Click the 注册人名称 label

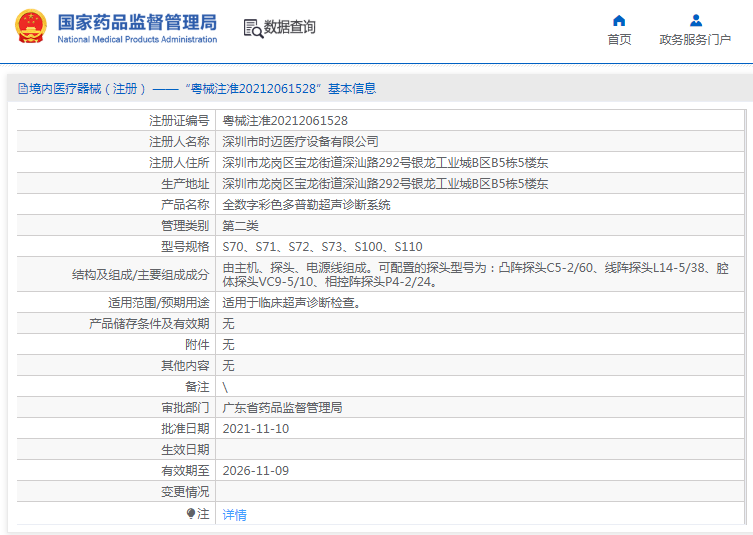(179, 142)
